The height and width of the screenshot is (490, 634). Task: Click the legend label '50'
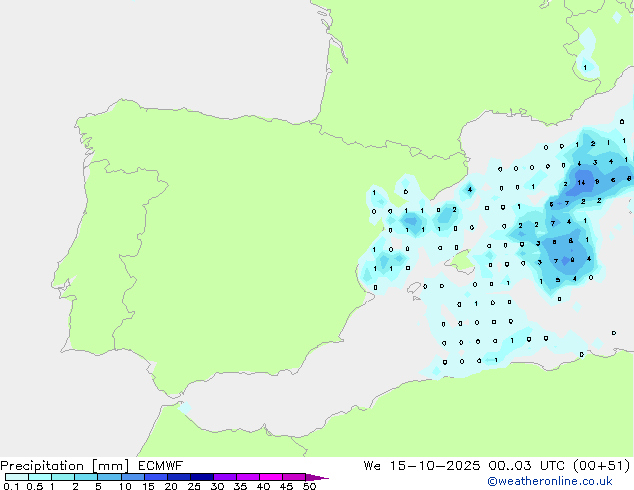coord(309,486)
